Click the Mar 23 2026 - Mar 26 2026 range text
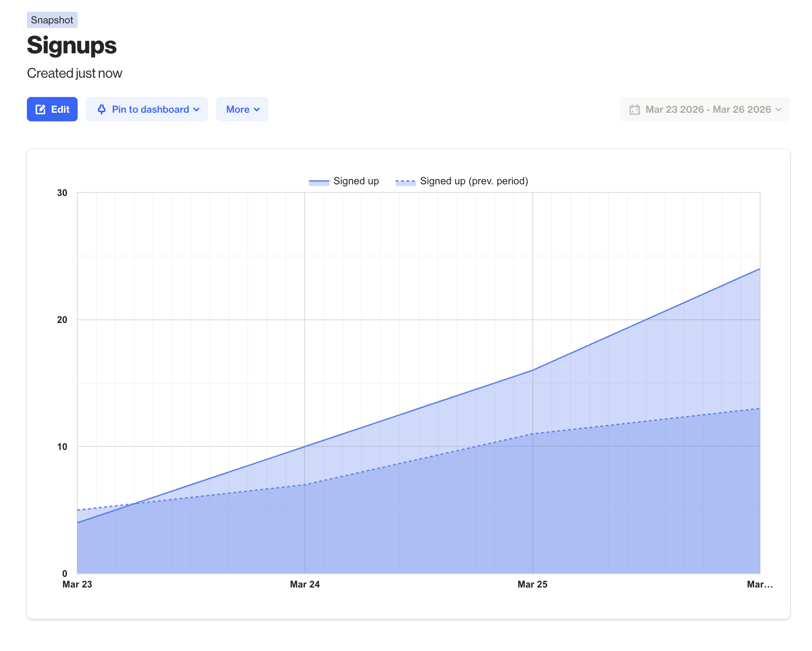 pos(708,110)
